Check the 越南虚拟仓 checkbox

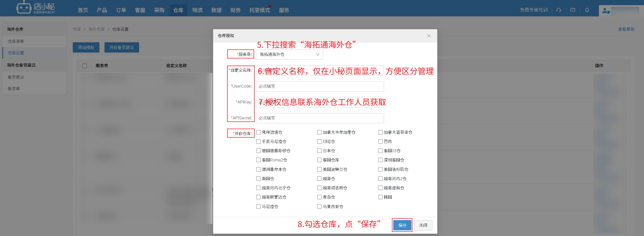tap(380, 188)
